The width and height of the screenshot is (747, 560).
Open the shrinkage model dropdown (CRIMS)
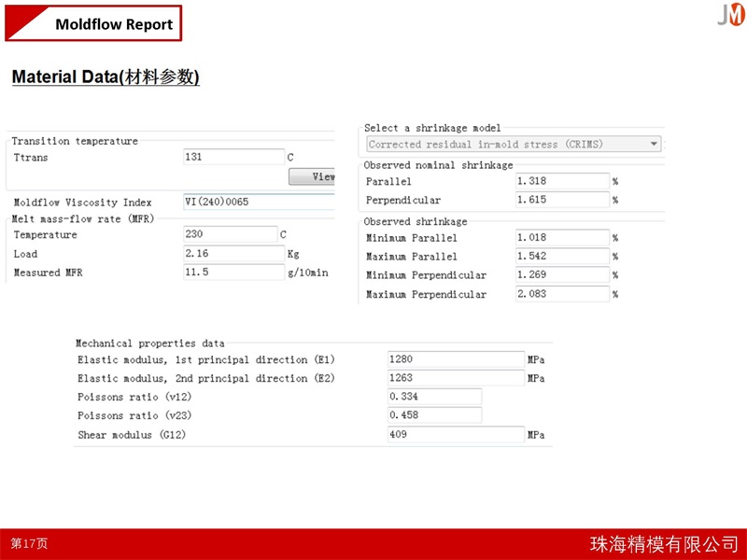pos(514,145)
